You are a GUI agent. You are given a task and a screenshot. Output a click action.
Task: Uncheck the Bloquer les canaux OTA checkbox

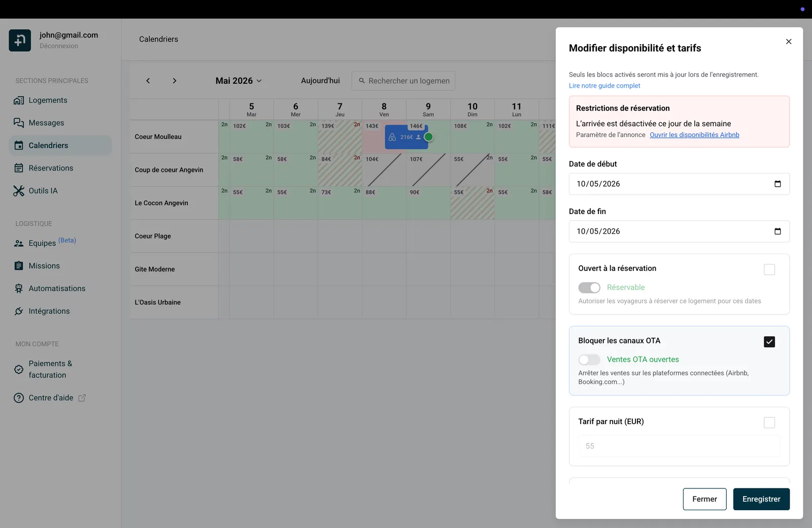pyautogui.click(x=769, y=342)
